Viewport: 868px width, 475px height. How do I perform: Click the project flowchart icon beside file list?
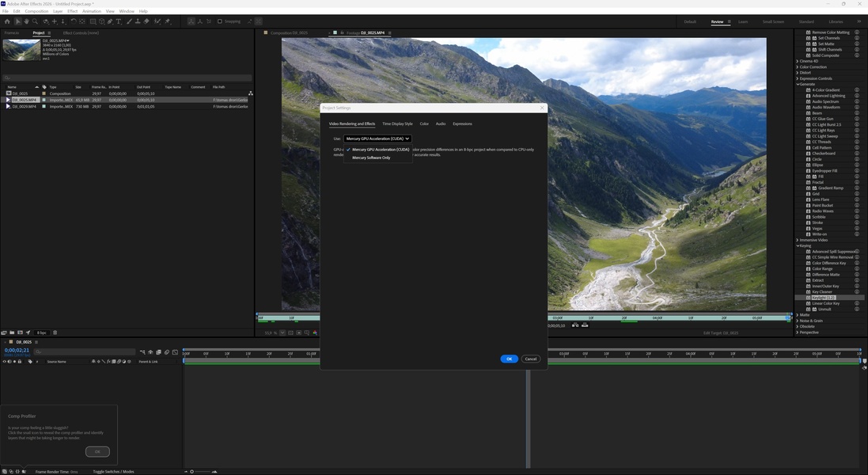click(251, 93)
